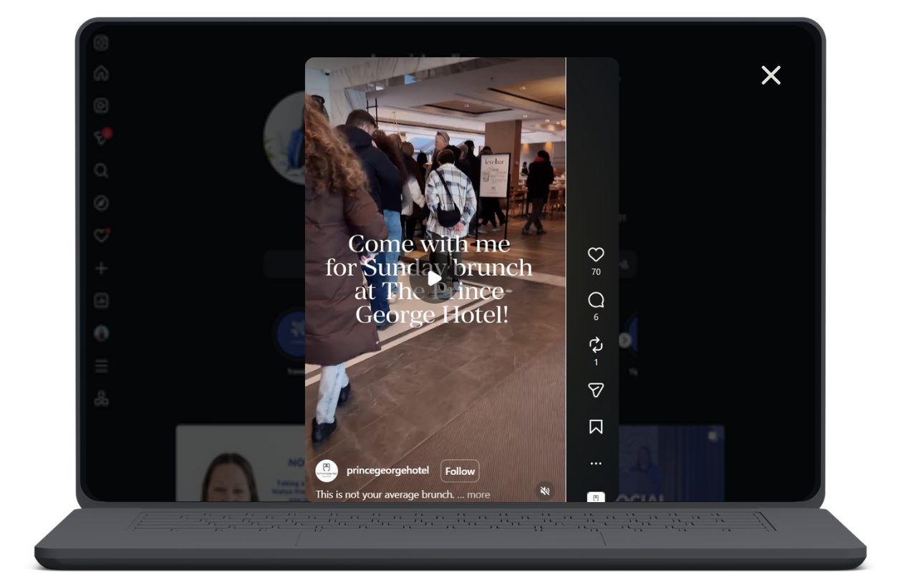This screenshot has width=924, height=573.
Task: Unmute the reel audio
Action: click(x=545, y=491)
